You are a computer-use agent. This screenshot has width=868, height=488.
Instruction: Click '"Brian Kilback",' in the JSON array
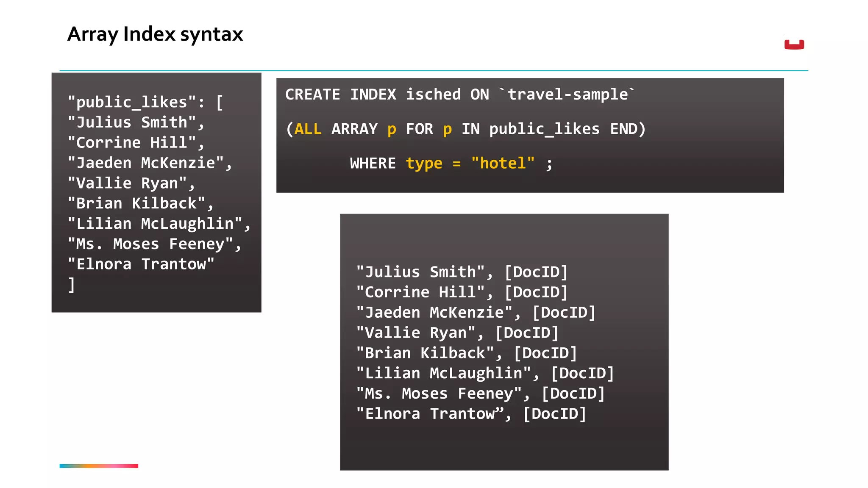141,204
